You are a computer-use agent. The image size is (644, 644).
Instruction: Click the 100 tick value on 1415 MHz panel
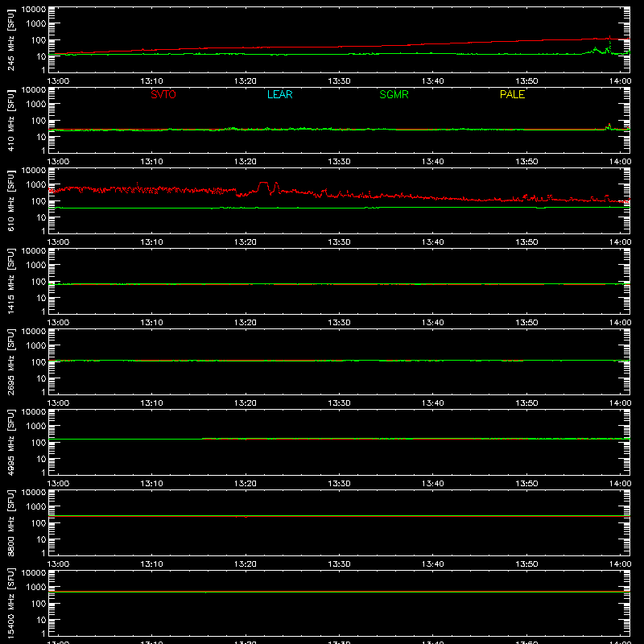(39, 282)
